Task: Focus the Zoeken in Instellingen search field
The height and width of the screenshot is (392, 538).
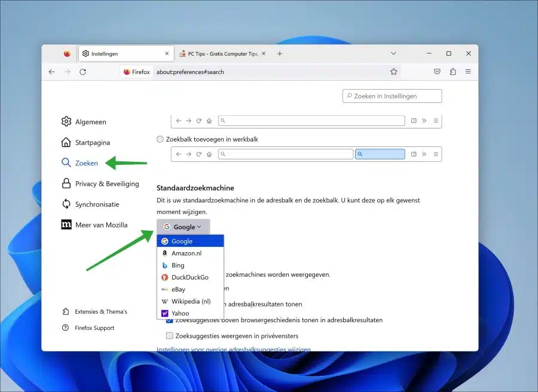Action: tap(392, 96)
